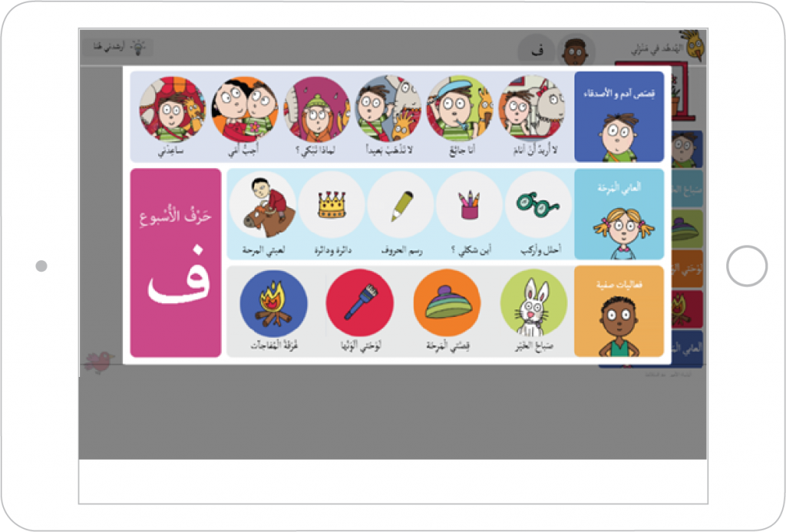
Task: Select the girl with pigtails games tile
Action: (619, 214)
